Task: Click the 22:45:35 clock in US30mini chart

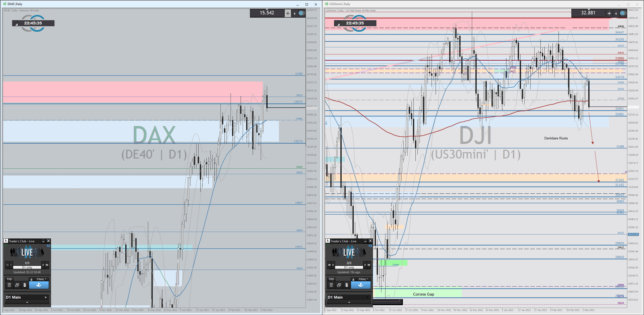Action: point(355,23)
